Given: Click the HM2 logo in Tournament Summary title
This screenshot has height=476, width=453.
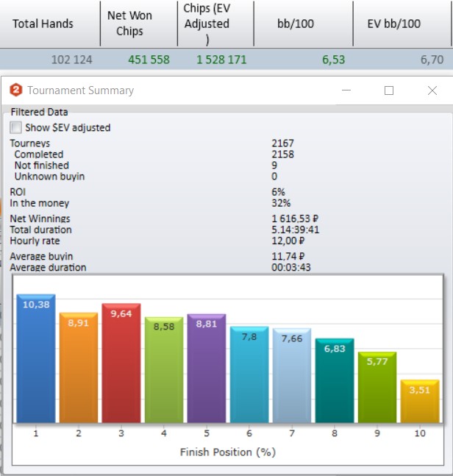Looking at the screenshot, I should tap(16, 90).
